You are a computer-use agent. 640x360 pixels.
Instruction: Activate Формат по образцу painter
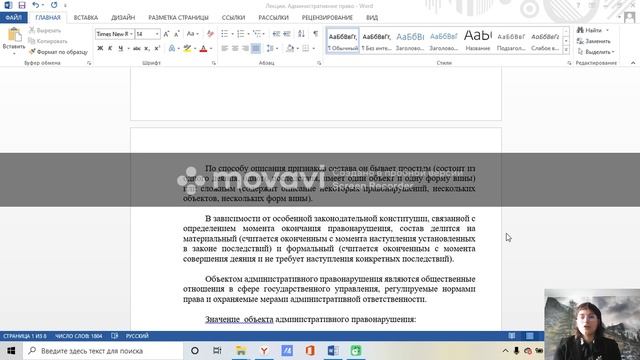[x=58, y=52]
